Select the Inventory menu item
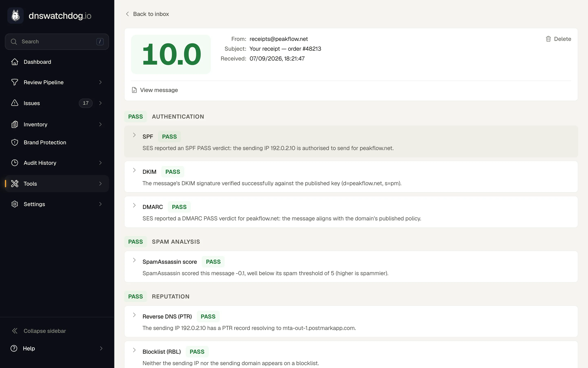 57,124
